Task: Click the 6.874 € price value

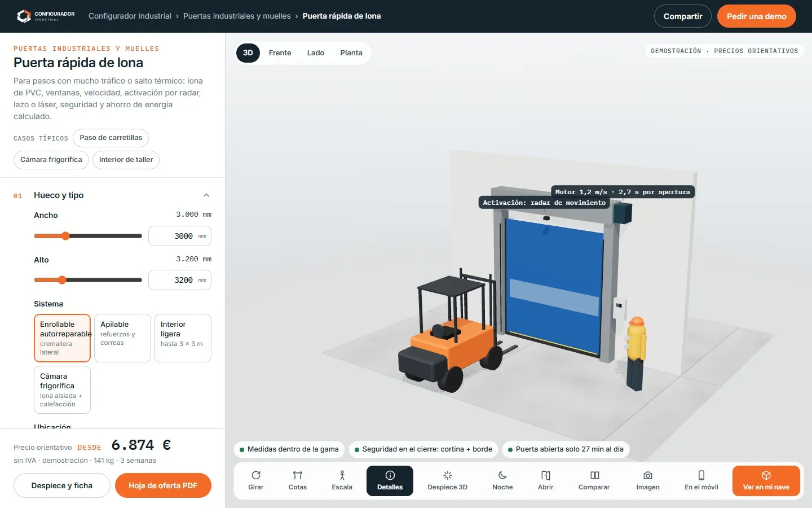Action: [x=142, y=445]
